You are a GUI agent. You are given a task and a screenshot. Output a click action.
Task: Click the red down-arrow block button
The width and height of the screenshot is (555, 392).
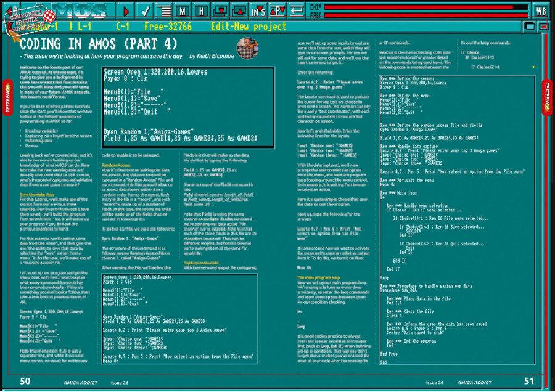pyautogui.click(x=221, y=10)
